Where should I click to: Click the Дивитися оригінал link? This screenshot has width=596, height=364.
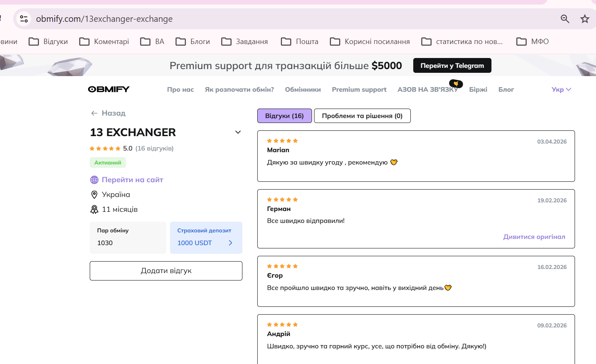click(534, 237)
